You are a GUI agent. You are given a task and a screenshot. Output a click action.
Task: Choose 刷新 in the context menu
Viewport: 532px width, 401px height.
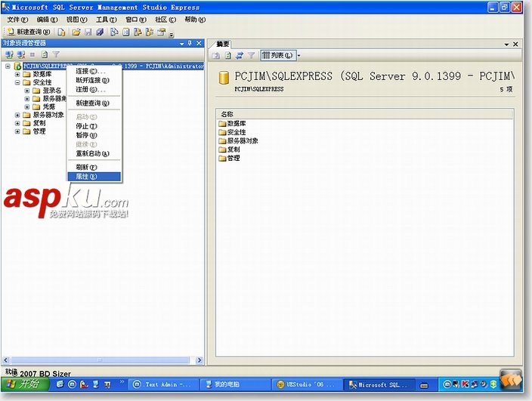(94, 167)
